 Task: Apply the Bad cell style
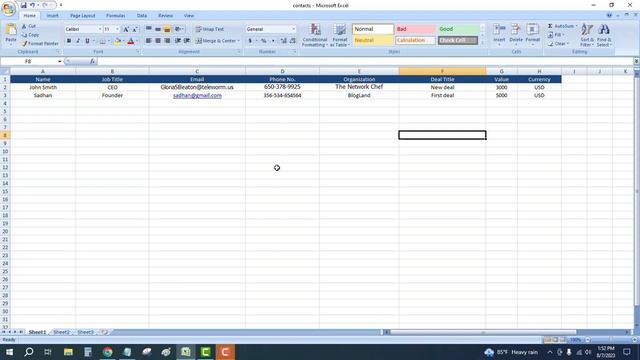point(415,29)
